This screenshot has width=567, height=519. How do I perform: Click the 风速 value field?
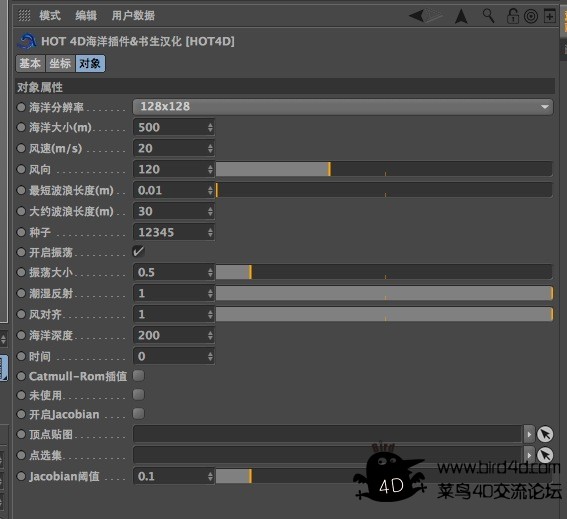(x=170, y=148)
